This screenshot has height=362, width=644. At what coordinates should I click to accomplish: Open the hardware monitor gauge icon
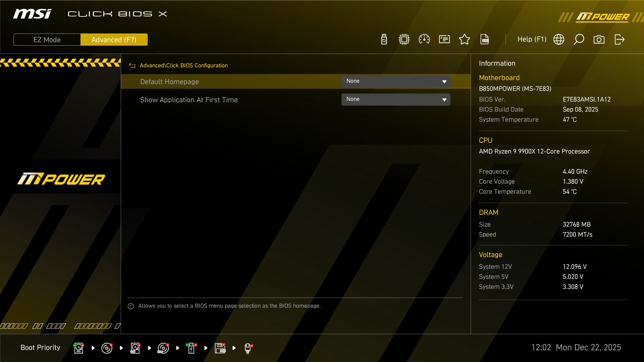click(x=424, y=39)
